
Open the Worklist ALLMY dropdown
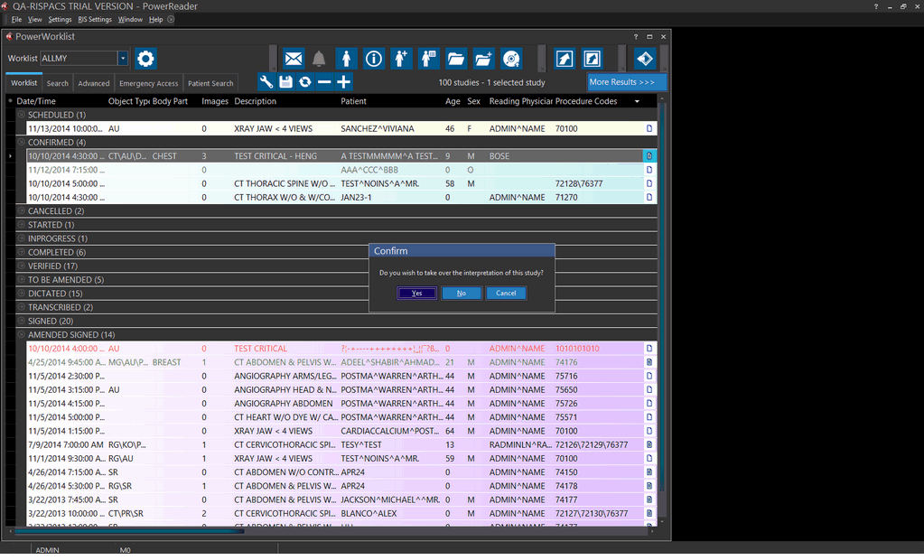(123, 59)
